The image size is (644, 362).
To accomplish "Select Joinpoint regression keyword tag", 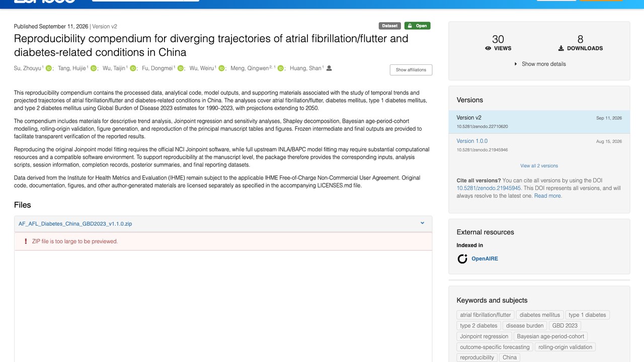I will (x=484, y=336).
